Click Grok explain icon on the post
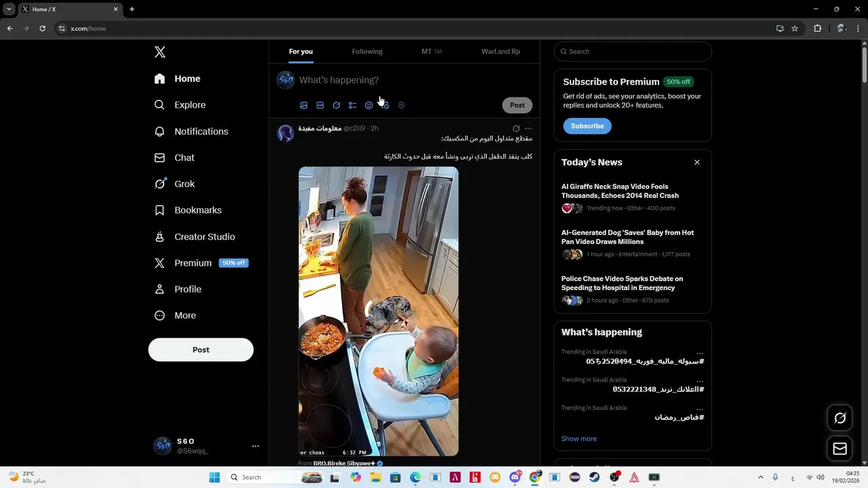This screenshot has height=488, width=868. 516,128
